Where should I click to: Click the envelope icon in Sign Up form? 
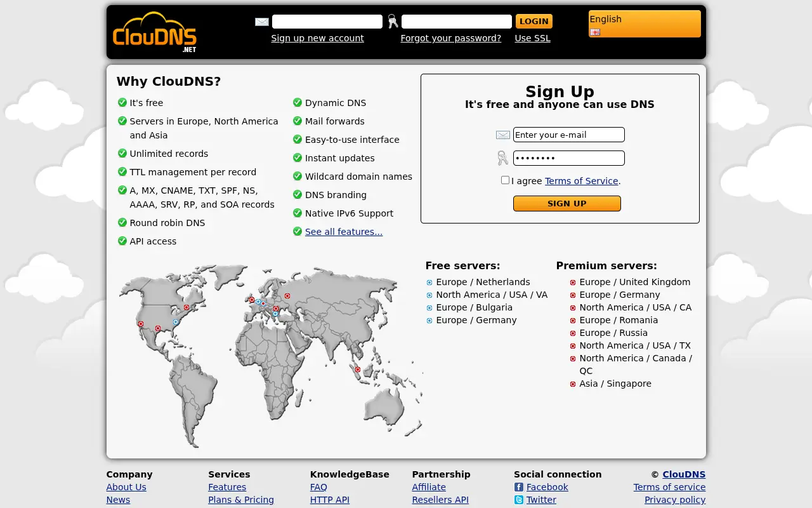click(503, 135)
